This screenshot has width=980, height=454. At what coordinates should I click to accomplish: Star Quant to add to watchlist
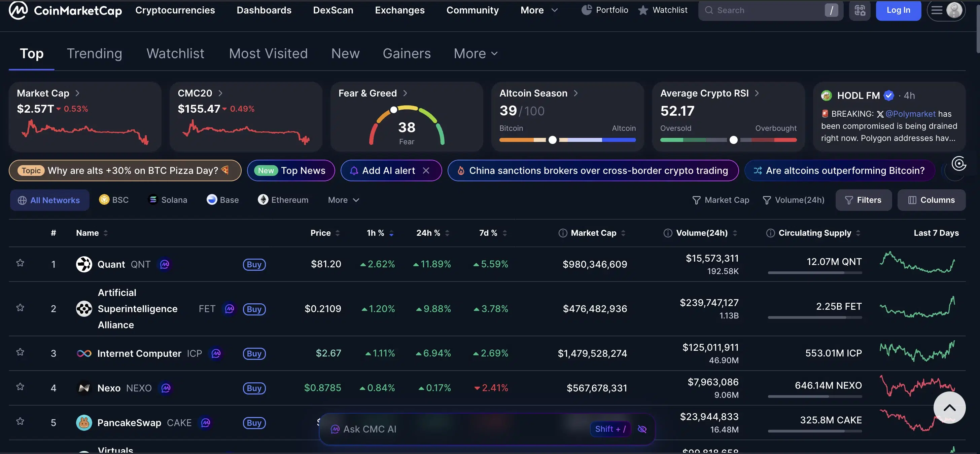click(20, 263)
